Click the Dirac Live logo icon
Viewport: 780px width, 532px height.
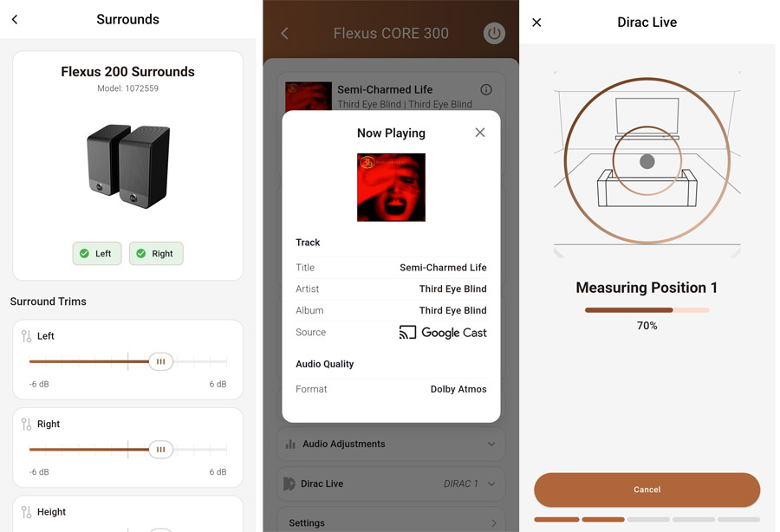289,483
